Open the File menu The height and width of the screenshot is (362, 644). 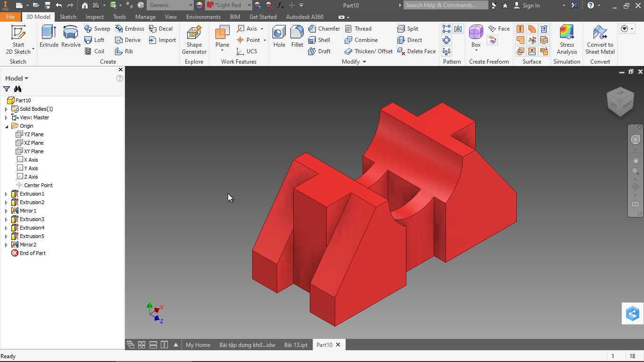click(10, 16)
